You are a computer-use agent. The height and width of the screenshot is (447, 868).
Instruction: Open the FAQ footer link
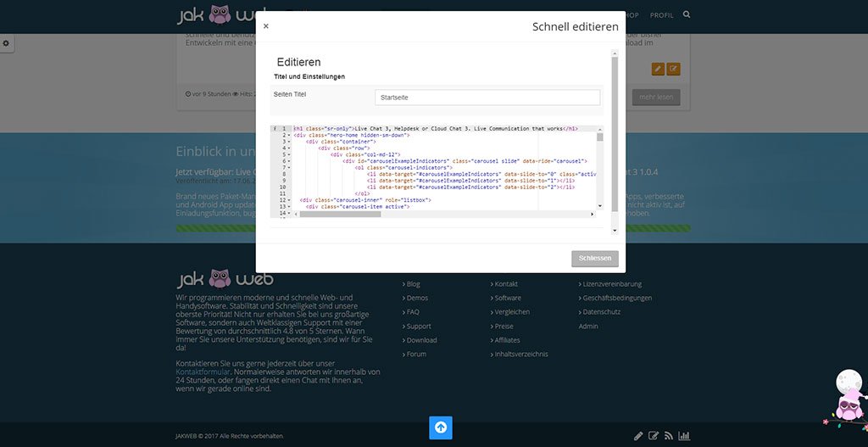(x=413, y=312)
